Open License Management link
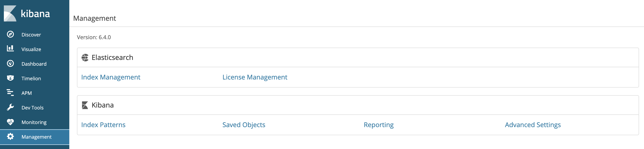 click(255, 77)
